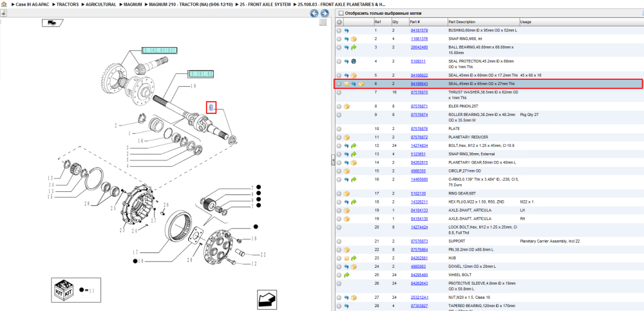Click package icon on NUT,M20 row
Image resolution: width=644 pixels, height=311 pixels.
(354, 297)
